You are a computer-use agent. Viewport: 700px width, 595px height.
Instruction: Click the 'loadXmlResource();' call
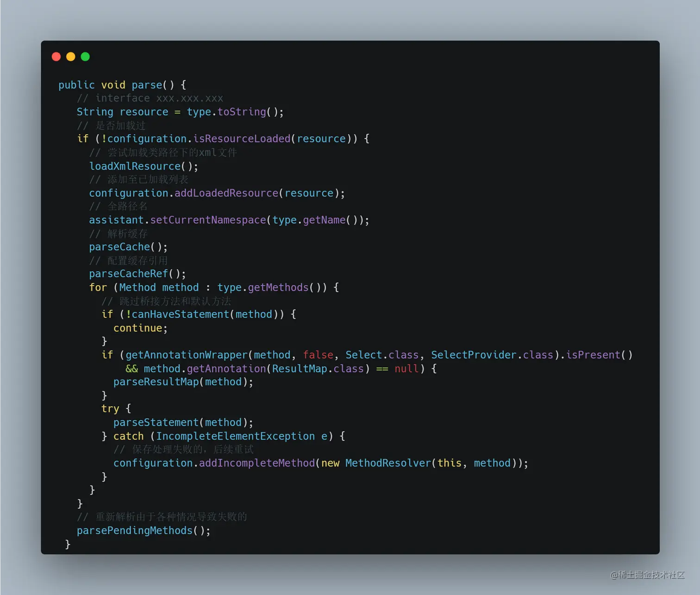[144, 166]
